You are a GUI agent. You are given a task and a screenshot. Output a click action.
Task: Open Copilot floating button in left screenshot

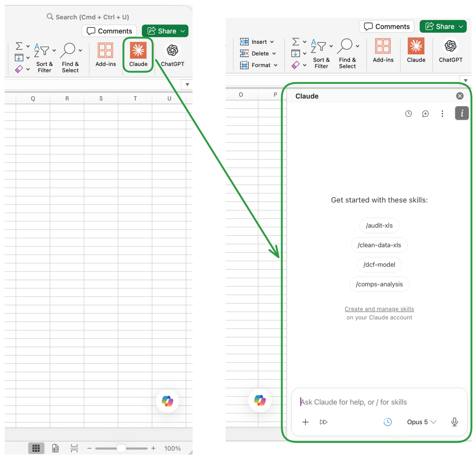pyautogui.click(x=167, y=401)
